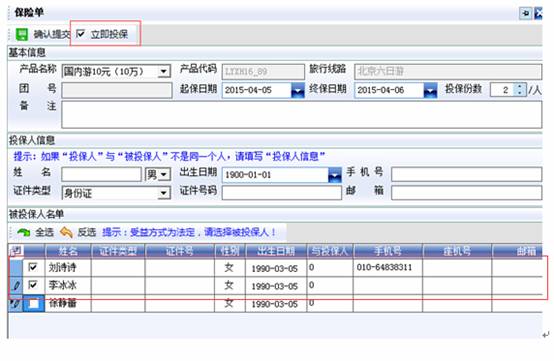Viewport: 554px width, 361px height.
Task: Click the 备注 text area
Action: point(301,114)
